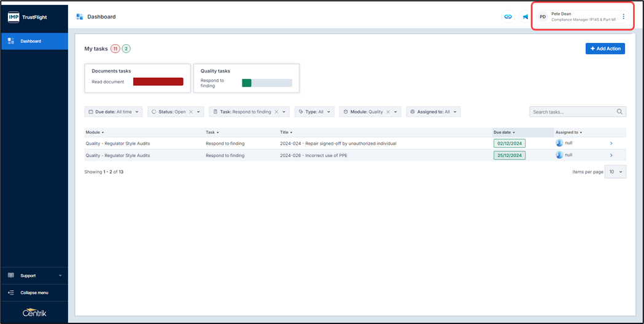Click the search magnifier icon in tasks search
Screen dimensions: 644x324
[x=620, y=112]
